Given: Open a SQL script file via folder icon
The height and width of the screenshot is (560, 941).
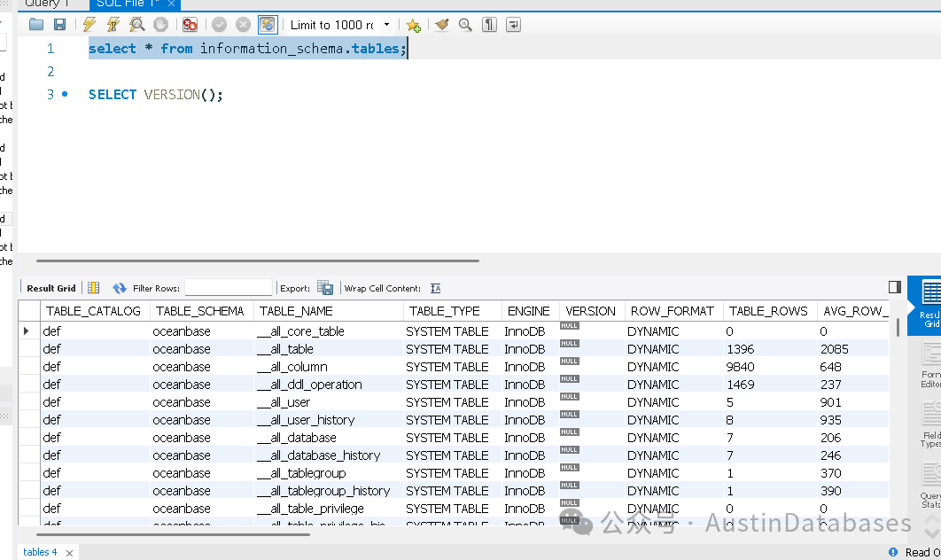Looking at the screenshot, I should click(35, 24).
